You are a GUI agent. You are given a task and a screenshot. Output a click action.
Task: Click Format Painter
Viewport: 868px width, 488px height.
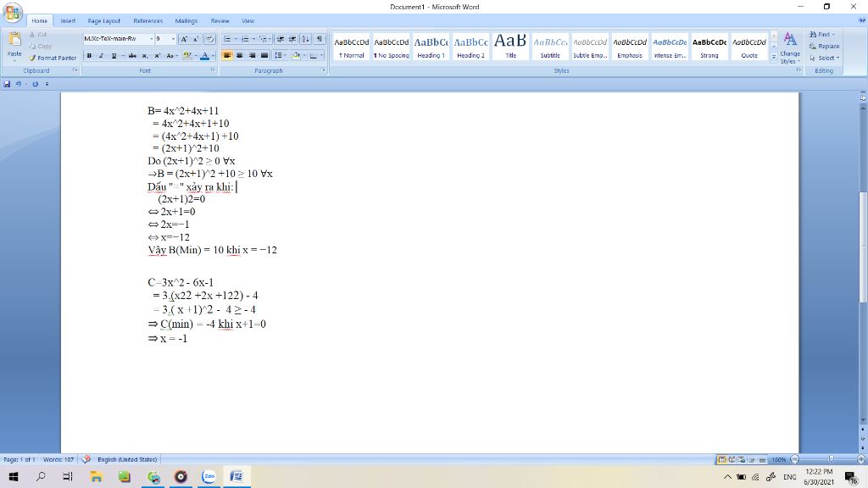pos(53,58)
